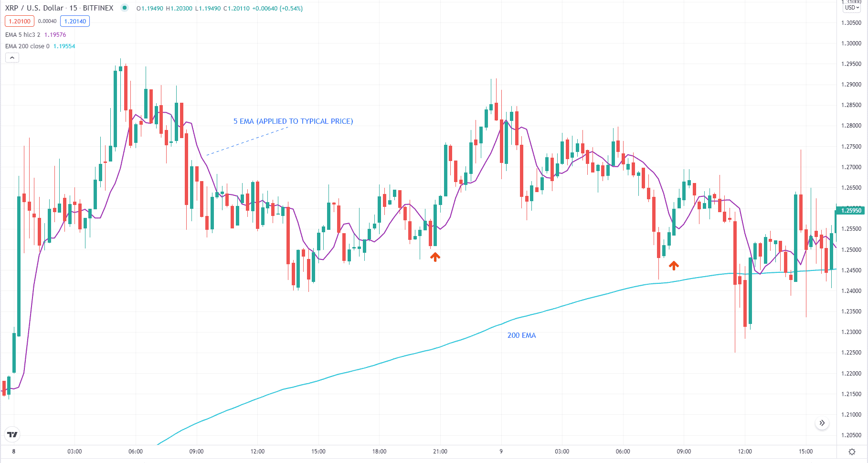Open the USD currency dropdown
The height and width of the screenshot is (463, 868).
click(x=852, y=8)
